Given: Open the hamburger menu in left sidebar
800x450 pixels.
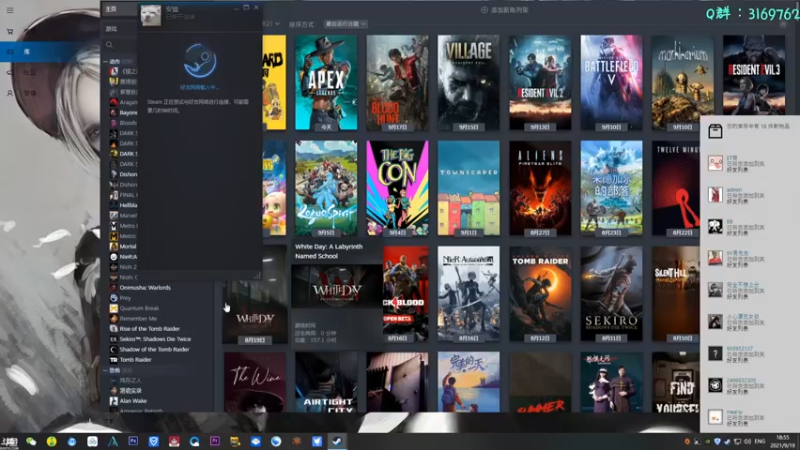Looking at the screenshot, I should click(10, 10).
